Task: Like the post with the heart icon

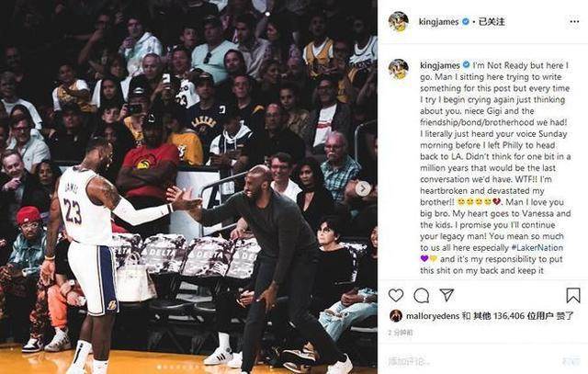Action: (x=396, y=296)
